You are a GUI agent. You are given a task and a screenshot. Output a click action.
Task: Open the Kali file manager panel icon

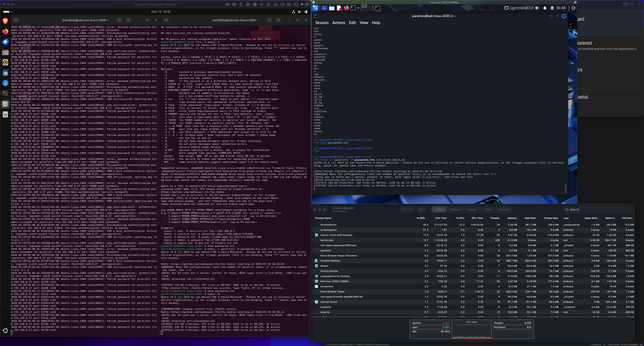[x=332, y=8]
